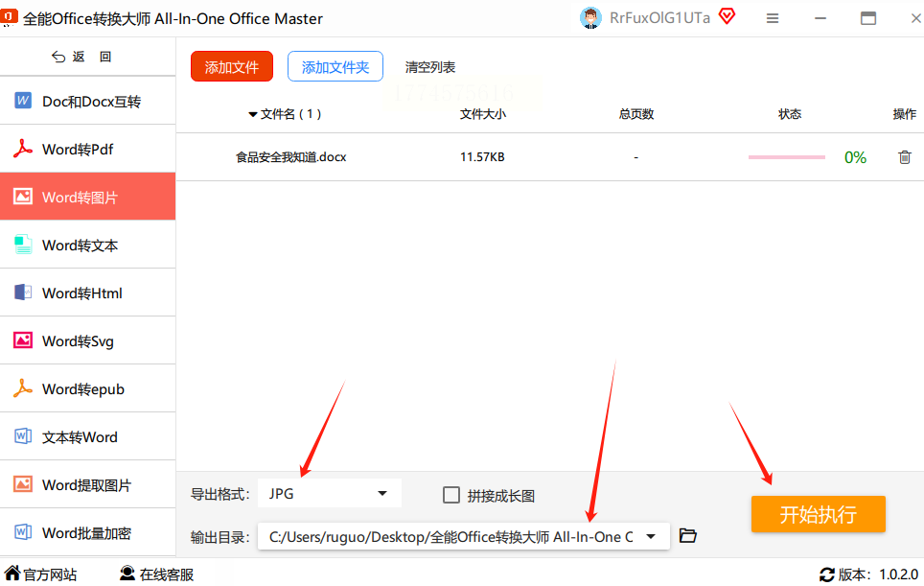Click the Word转图片 picture icon
The height and width of the screenshot is (586, 924).
tap(23, 197)
